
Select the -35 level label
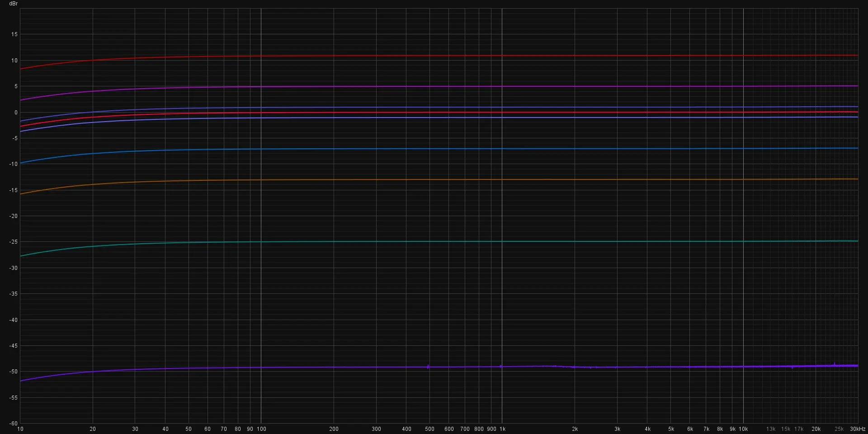[x=14, y=294]
